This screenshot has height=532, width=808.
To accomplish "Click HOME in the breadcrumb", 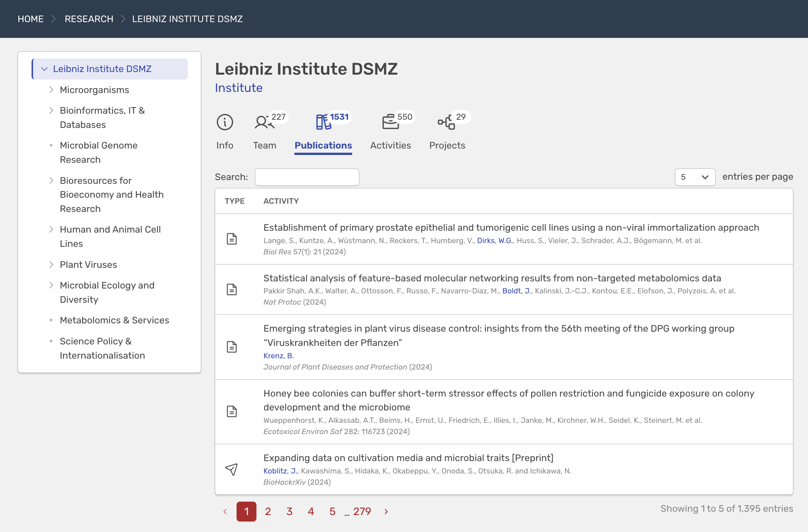I will 30,19.
